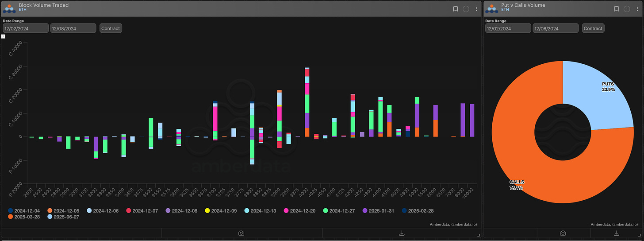Screen dimensions: 644x241
Task: Bookmark the Block Volume Traded panel
Action: [x=455, y=9]
